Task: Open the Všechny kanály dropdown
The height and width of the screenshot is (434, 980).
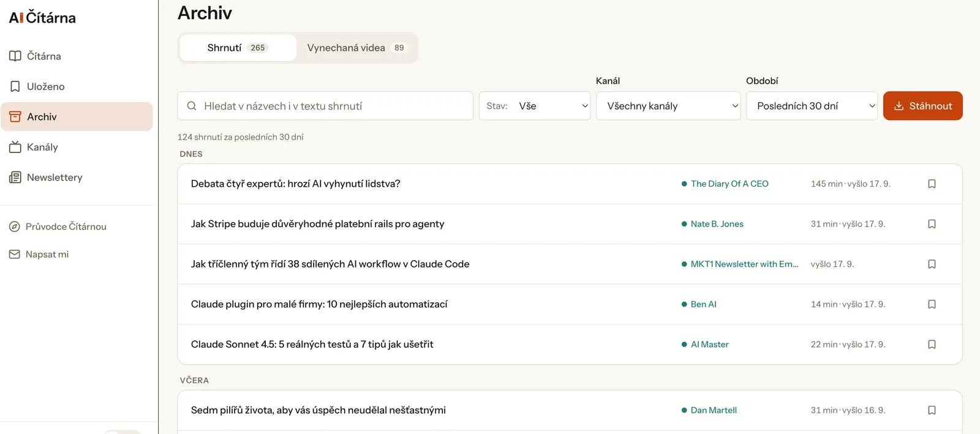Action: (668, 106)
